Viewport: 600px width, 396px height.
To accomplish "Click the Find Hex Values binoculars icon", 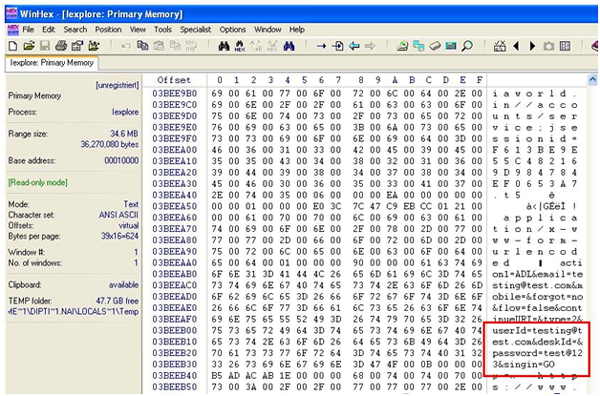I will pos(240,46).
